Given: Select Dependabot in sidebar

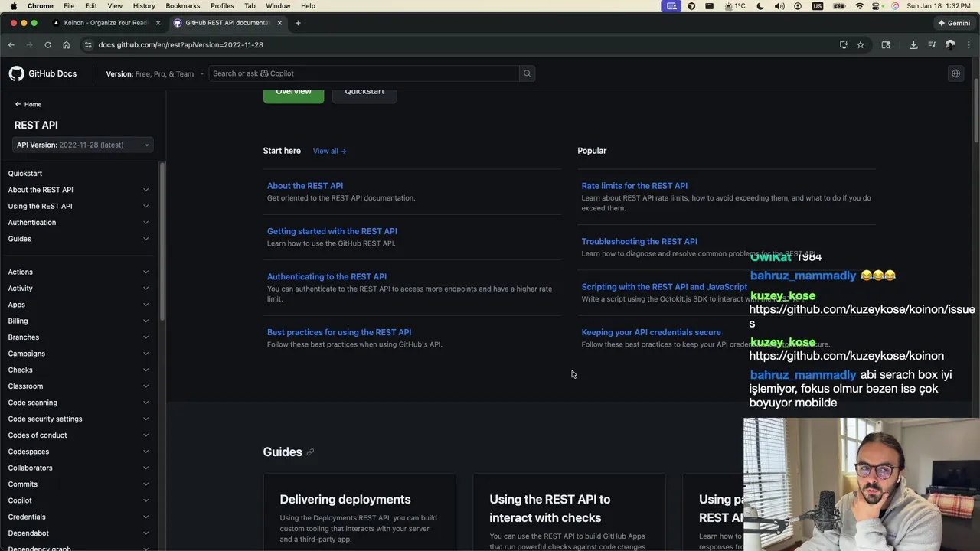Looking at the screenshot, I should click(28, 533).
